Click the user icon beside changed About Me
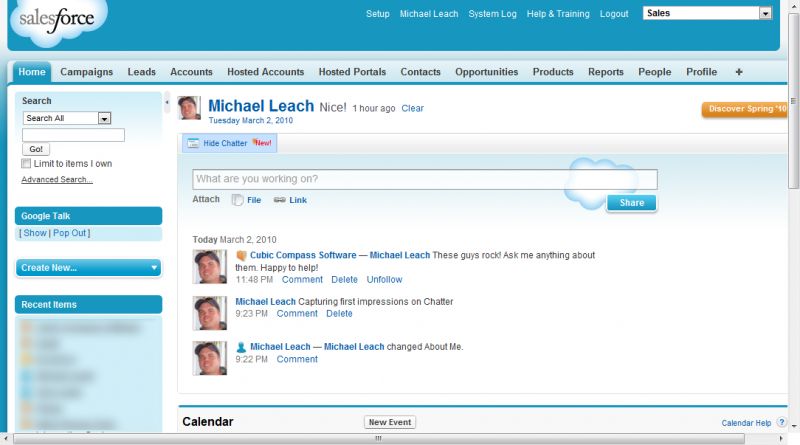The image size is (800, 445). 241,347
